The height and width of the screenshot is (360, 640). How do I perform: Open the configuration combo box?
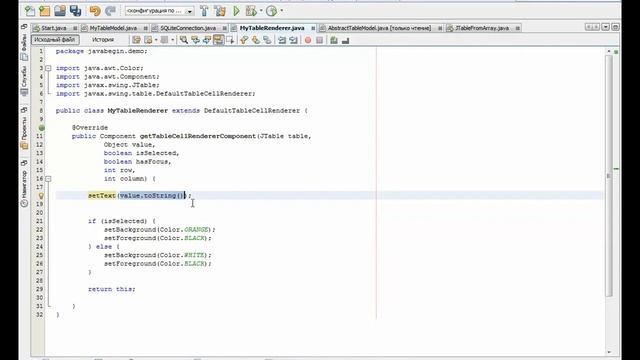click(159, 11)
